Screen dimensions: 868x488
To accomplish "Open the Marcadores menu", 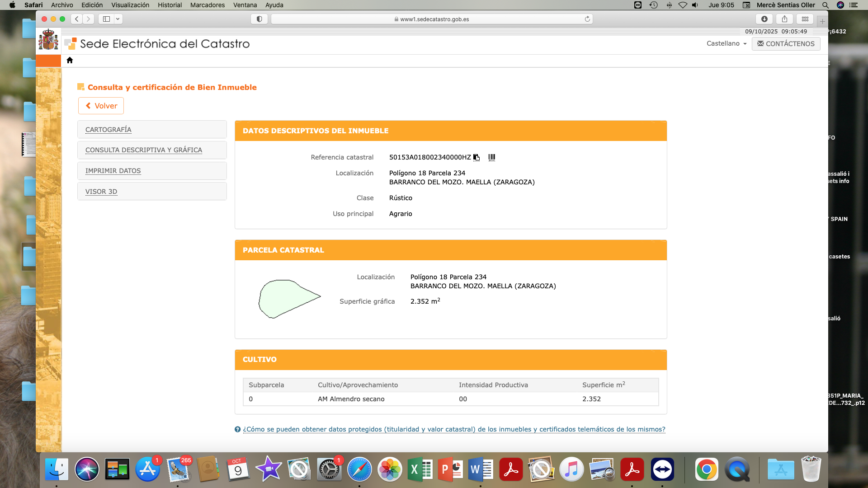I will (x=207, y=5).
